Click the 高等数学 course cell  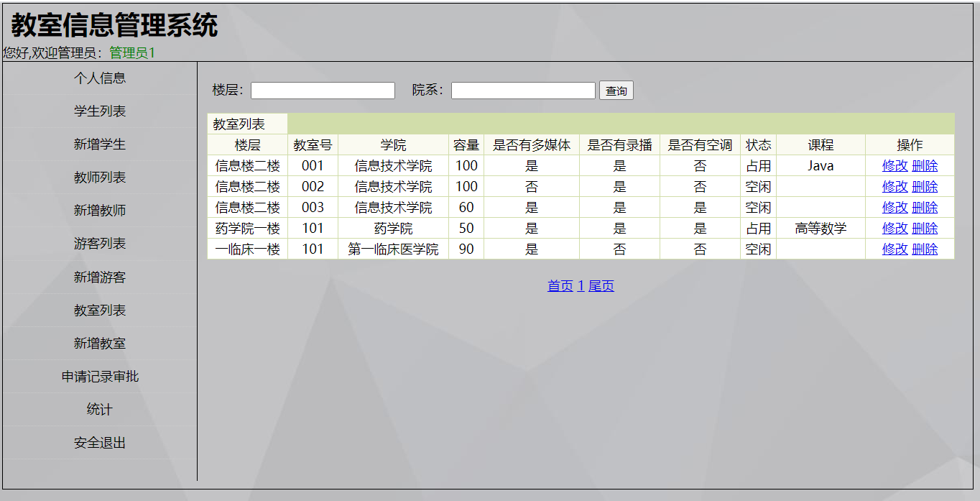820,229
